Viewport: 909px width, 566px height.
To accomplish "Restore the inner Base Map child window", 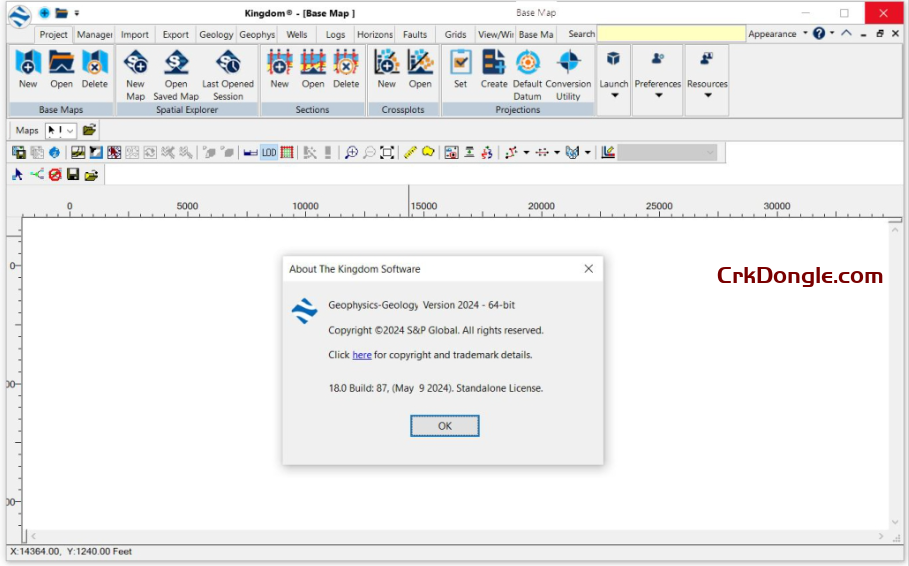I will 879,34.
